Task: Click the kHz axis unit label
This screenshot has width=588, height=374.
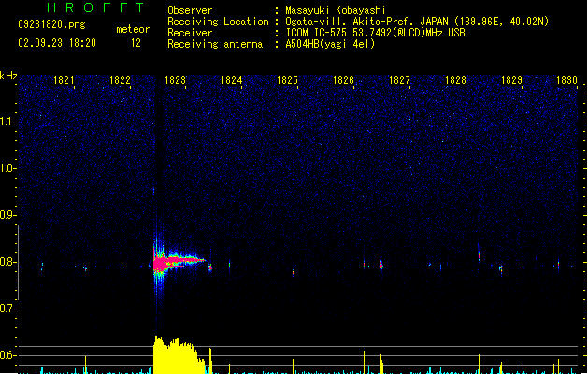Action: coord(8,76)
